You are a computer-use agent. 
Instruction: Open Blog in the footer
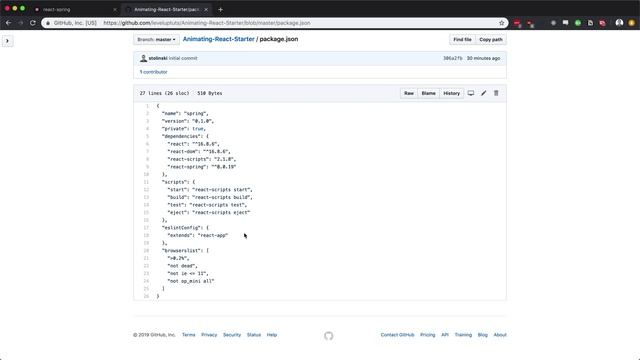(482, 335)
